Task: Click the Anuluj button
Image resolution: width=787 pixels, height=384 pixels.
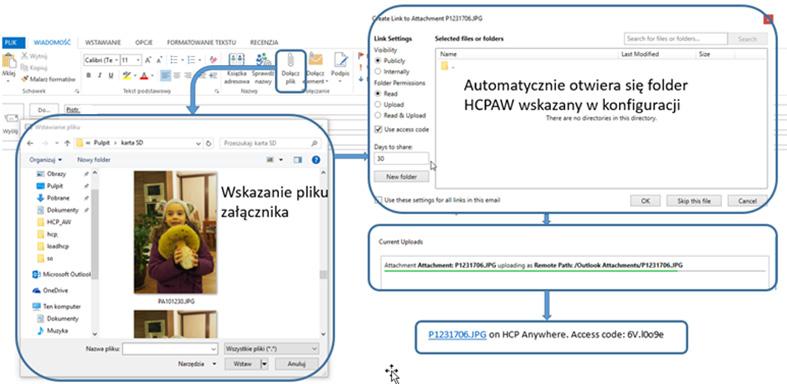Action: 296,363
